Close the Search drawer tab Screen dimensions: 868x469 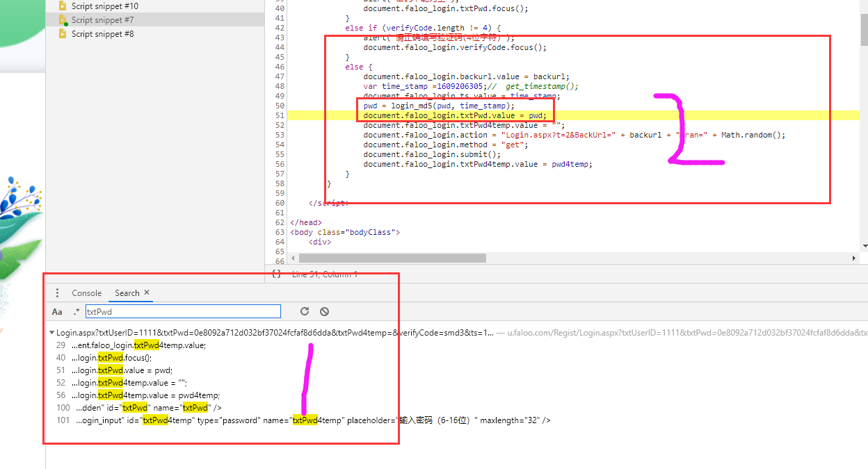(x=147, y=293)
